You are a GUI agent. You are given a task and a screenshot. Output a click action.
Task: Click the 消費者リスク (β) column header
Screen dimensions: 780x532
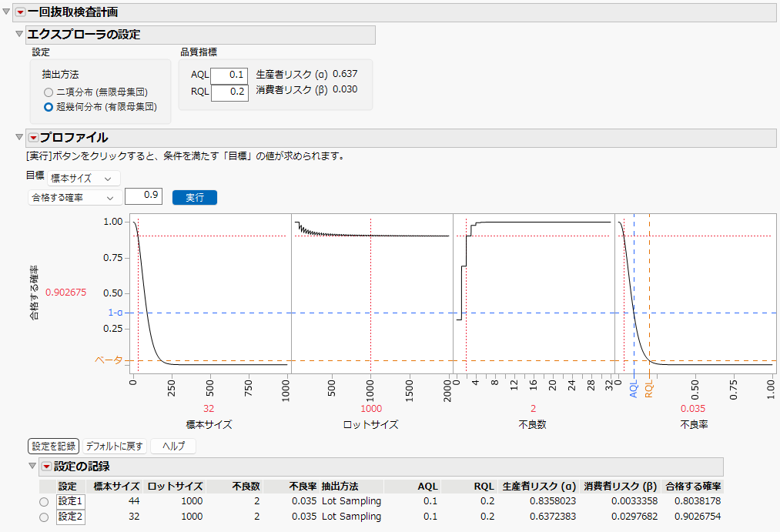point(621,487)
